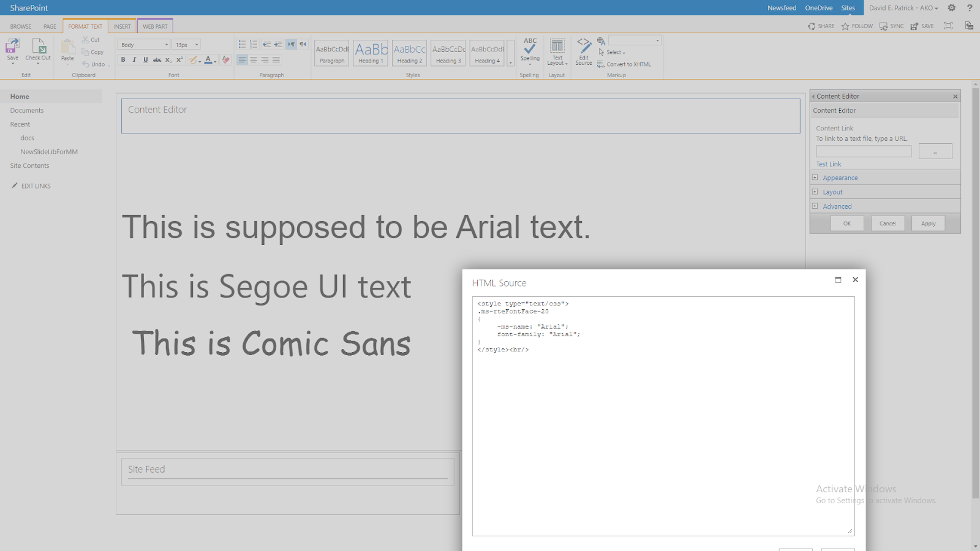This screenshot has height=551, width=980.
Task: Click Convert to XHTML
Action: tap(624, 64)
